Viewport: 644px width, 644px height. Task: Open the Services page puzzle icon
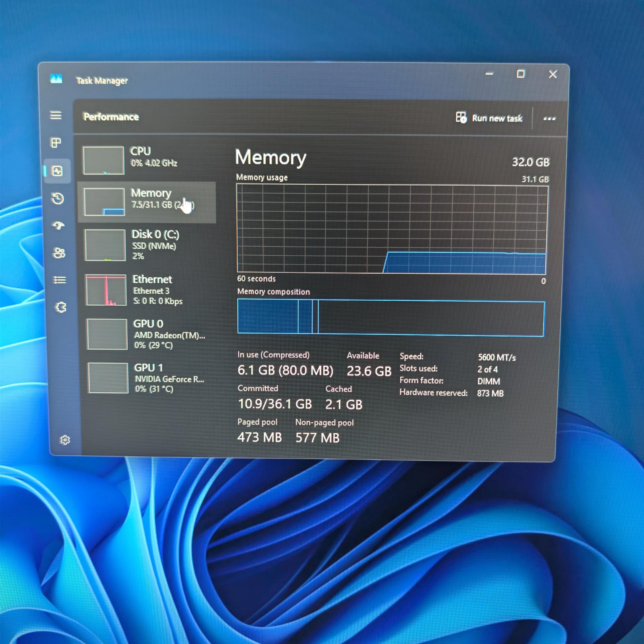61,307
